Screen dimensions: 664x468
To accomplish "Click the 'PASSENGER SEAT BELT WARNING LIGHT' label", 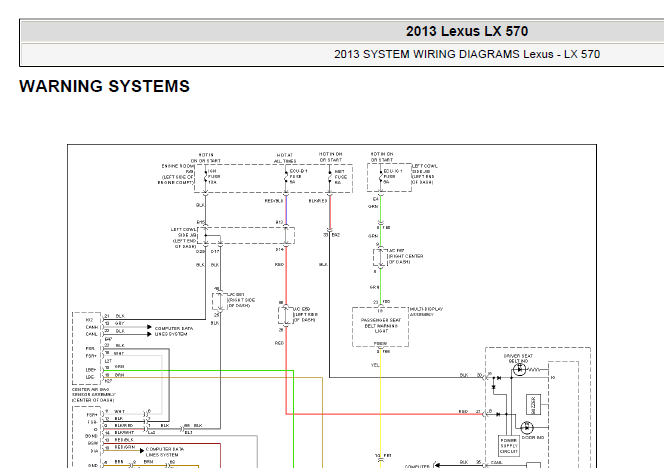I will point(380,325).
